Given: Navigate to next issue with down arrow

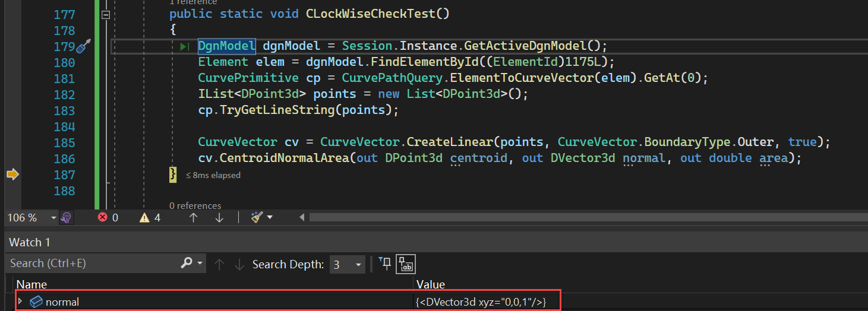Looking at the screenshot, I should (219, 218).
